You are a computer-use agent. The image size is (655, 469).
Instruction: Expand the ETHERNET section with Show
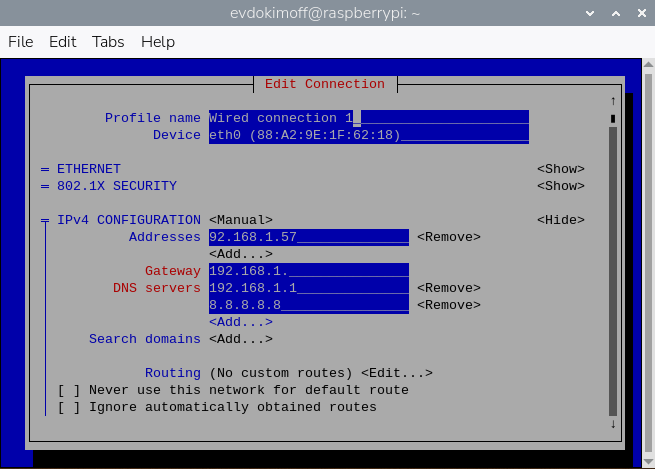click(560, 169)
